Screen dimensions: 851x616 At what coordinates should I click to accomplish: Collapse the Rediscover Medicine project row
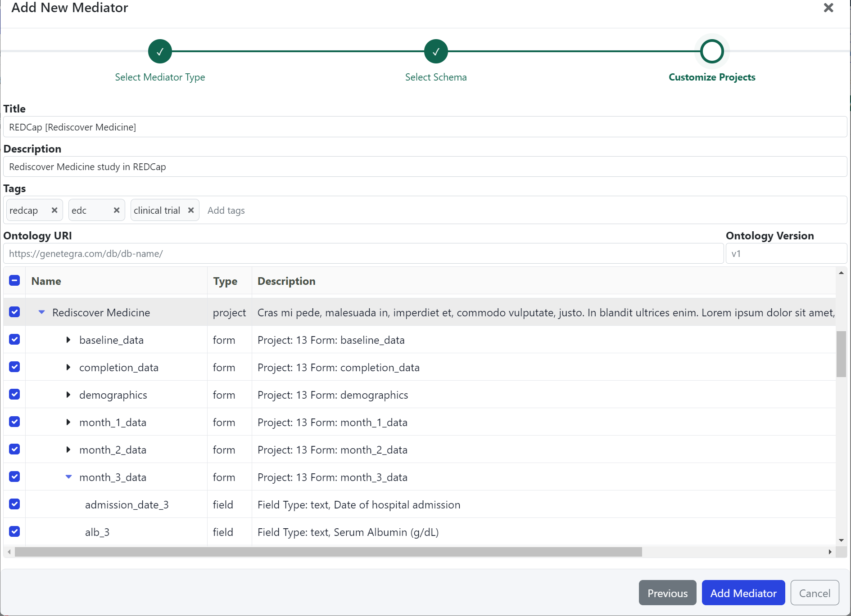point(42,312)
